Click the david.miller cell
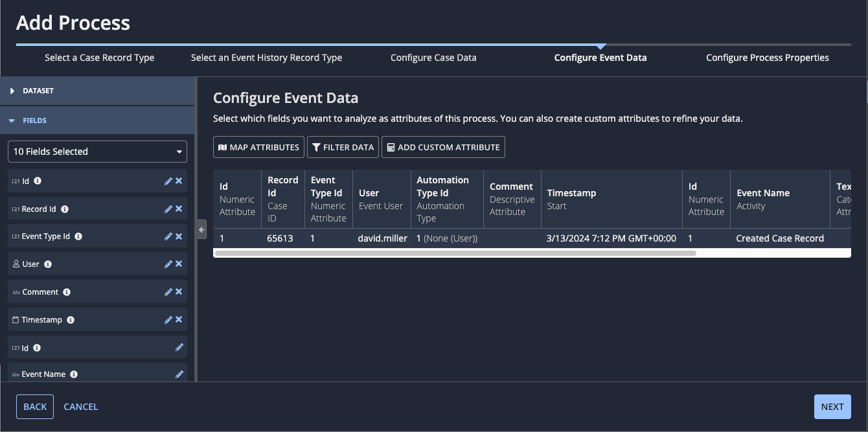Viewport: 868px width, 432px height. [383, 238]
